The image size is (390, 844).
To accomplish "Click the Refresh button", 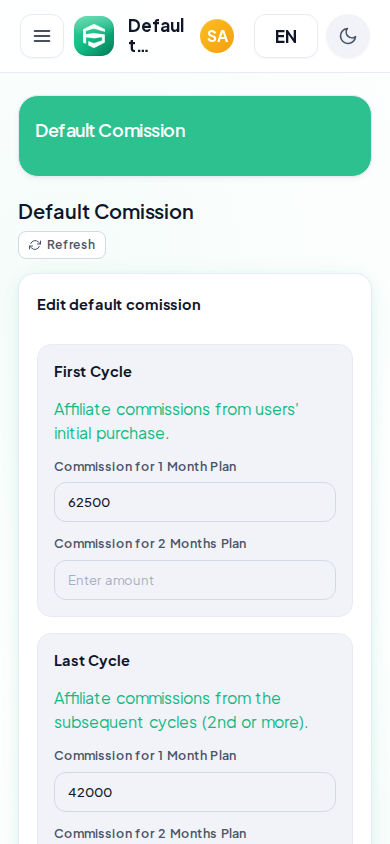I will coord(62,245).
